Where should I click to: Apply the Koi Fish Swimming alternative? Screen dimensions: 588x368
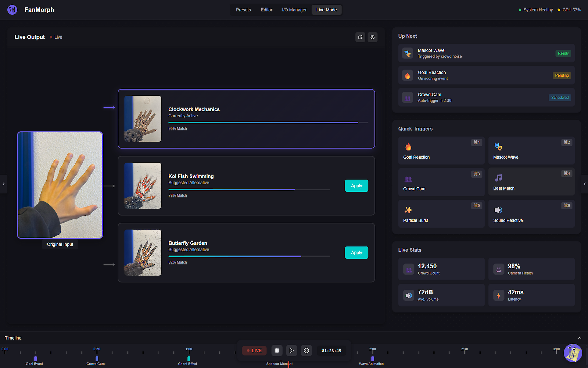pos(356,186)
